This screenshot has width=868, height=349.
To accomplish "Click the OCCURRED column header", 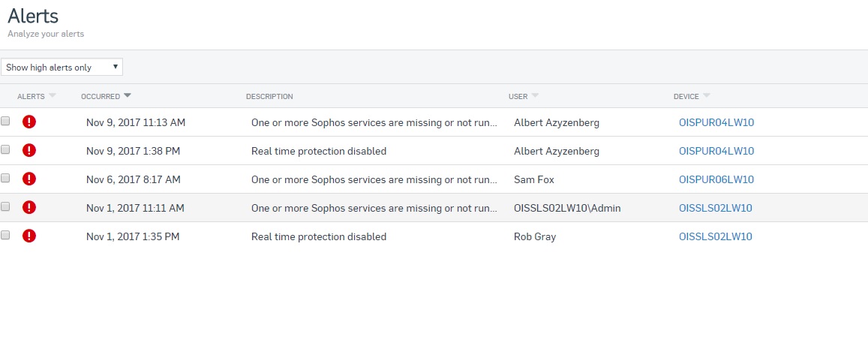I will pos(101,96).
